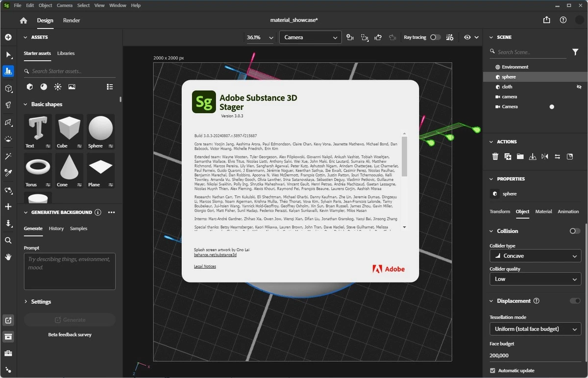Switch assets to list view
The width and height of the screenshot is (588, 378).
(x=110, y=87)
